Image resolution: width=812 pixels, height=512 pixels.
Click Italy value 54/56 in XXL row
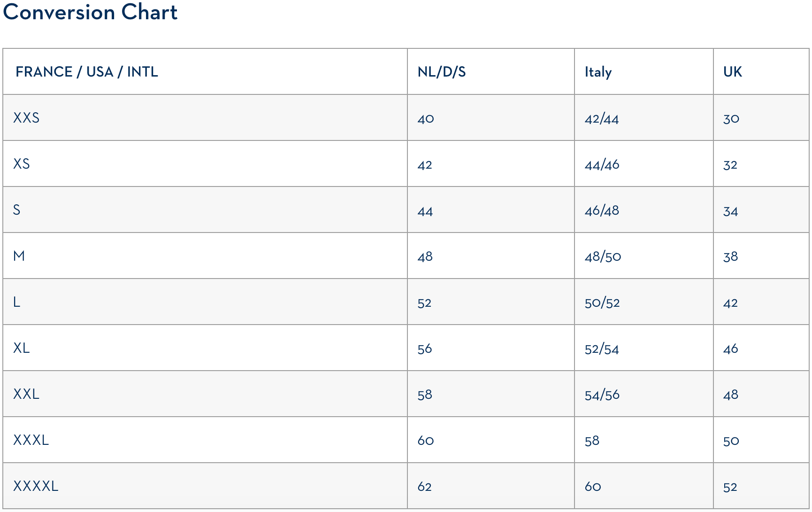(x=602, y=395)
